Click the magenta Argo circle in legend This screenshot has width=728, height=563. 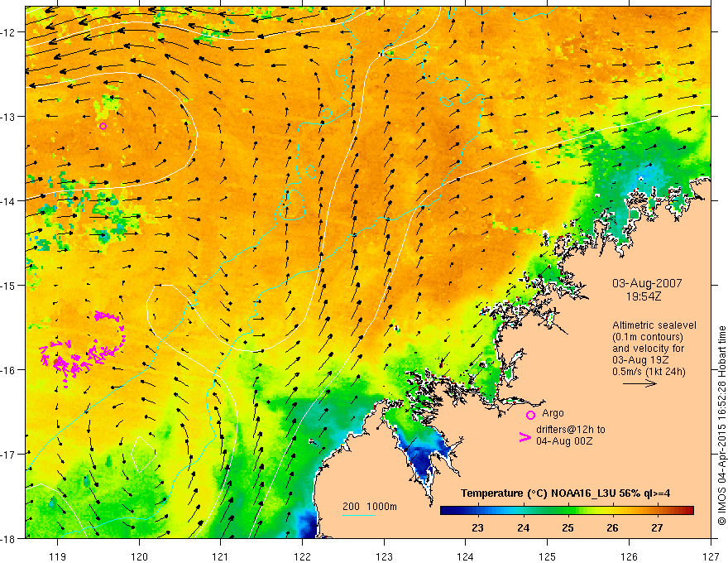530,415
